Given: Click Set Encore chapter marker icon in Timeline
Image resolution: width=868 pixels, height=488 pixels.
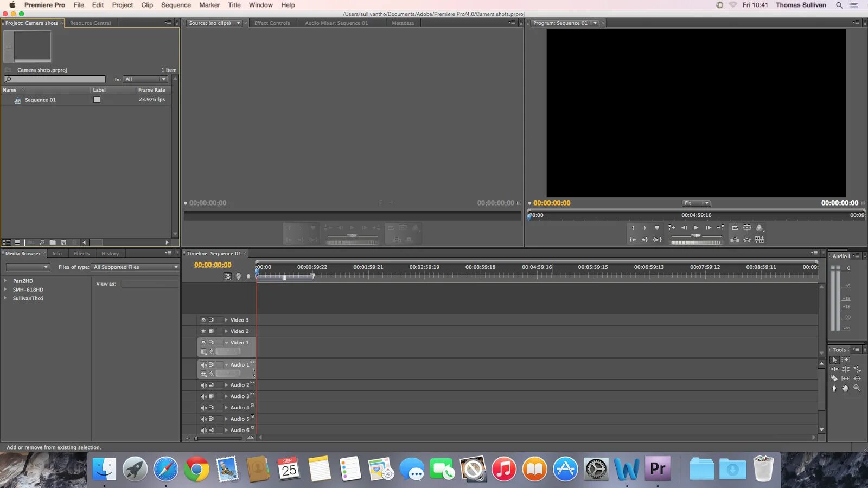Looking at the screenshot, I should 238,277.
